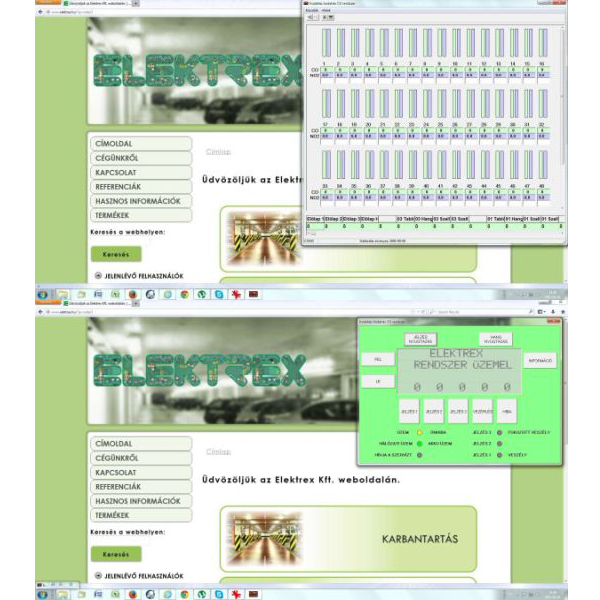Expand JELENLÉVŐ FELHASZNÁLÓK section in lower page

(x=99, y=576)
